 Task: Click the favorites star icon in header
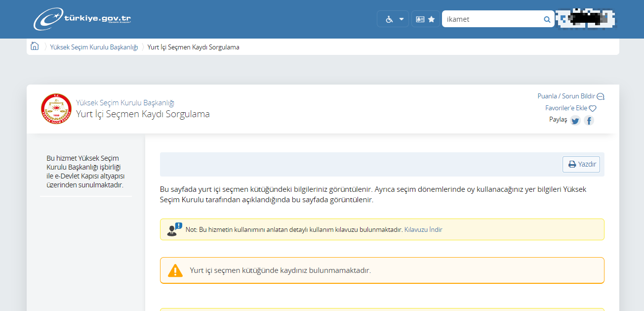(x=431, y=18)
